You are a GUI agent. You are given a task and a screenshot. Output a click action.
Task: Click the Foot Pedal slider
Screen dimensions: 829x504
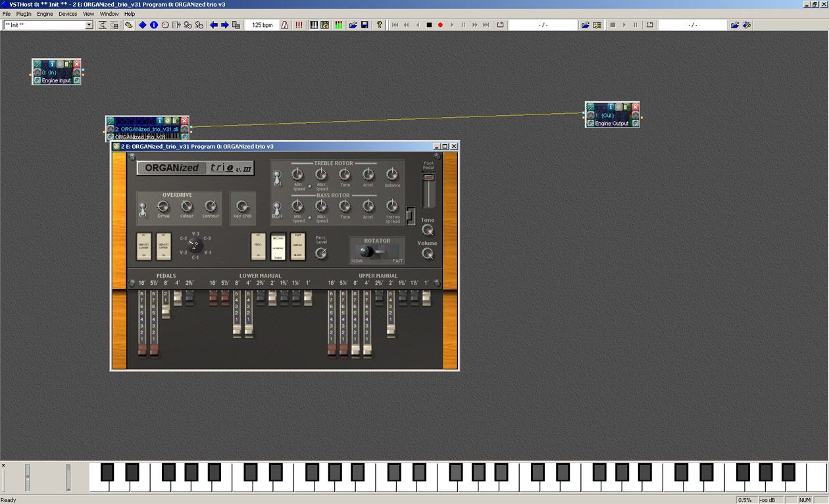click(x=428, y=191)
